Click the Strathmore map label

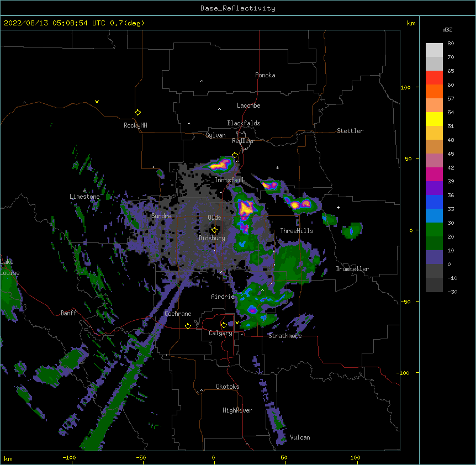coord(285,336)
